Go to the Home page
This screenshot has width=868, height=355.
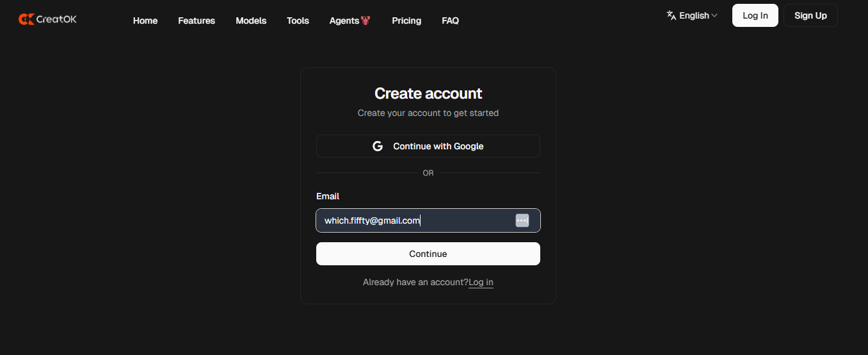[145, 21]
